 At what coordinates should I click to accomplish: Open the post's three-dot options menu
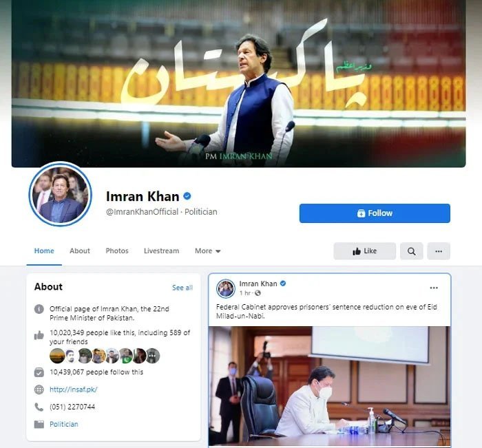click(x=434, y=288)
